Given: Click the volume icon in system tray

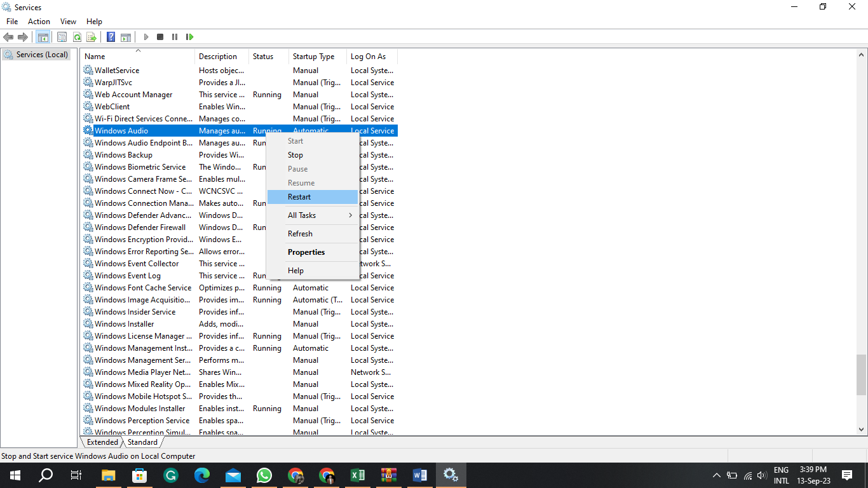Looking at the screenshot, I should pyautogui.click(x=763, y=475).
